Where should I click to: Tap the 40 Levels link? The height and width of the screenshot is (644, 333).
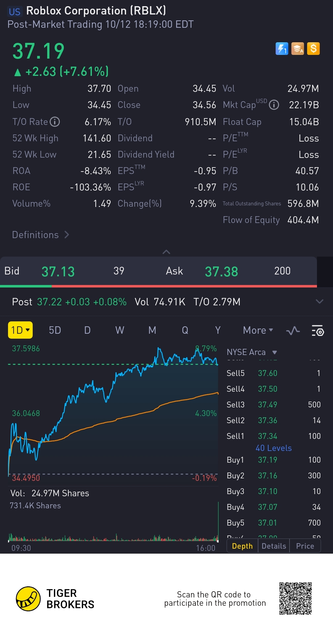coord(273,448)
